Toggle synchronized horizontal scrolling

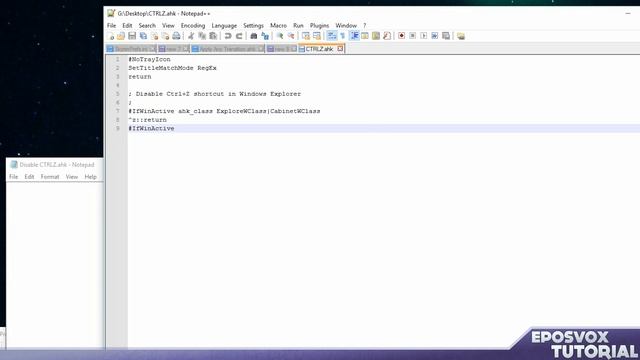[x=317, y=36]
